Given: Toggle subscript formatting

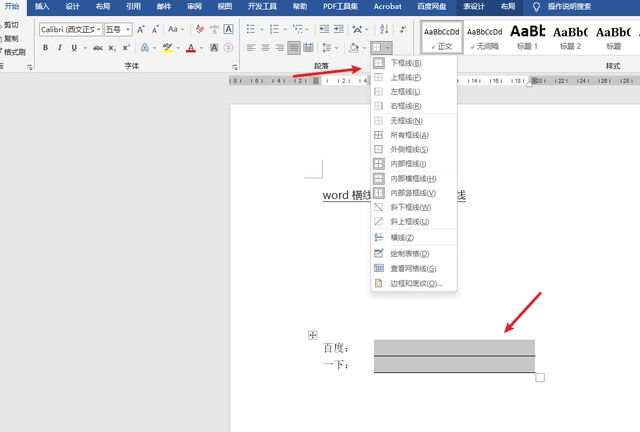Looking at the screenshot, I should tap(112, 48).
